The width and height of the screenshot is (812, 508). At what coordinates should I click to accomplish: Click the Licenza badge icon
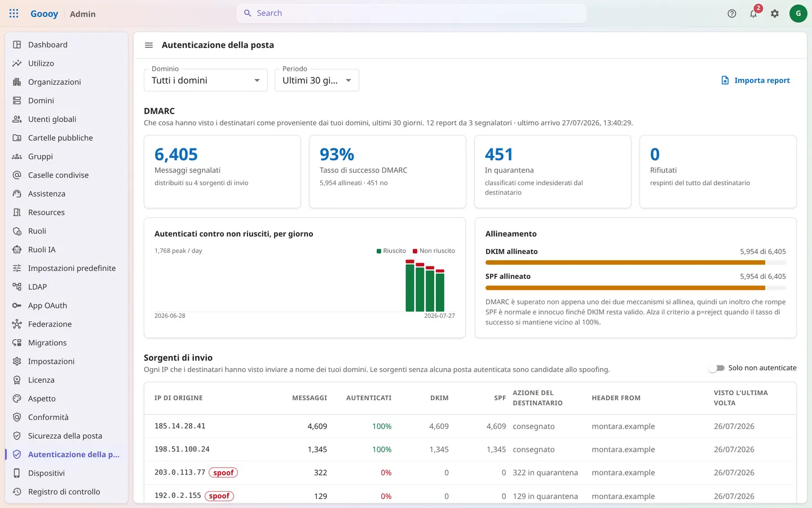pos(17,380)
